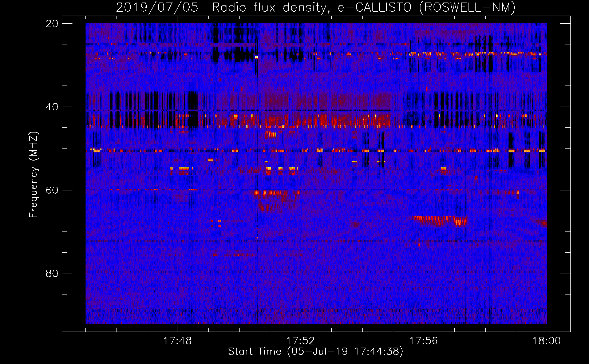Click the bright white spot near 28 MHz
589x364 pixels.
pos(256,57)
